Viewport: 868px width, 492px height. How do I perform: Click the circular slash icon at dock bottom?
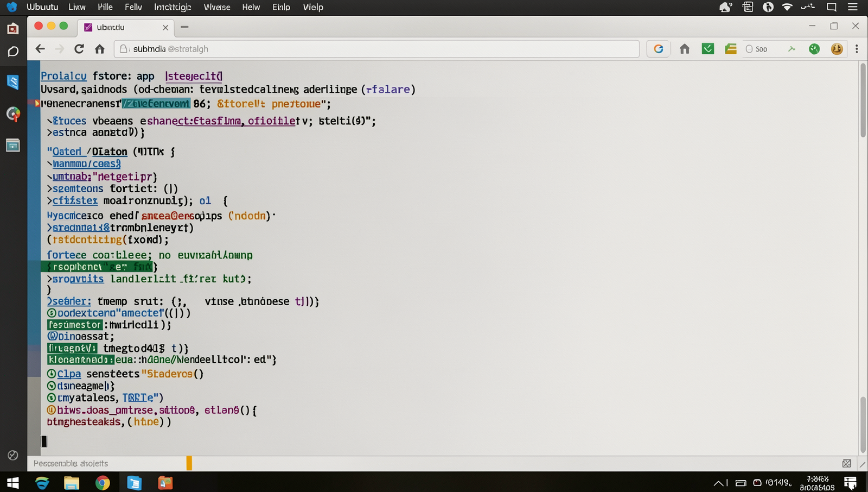pyautogui.click(x=13, y=455)
